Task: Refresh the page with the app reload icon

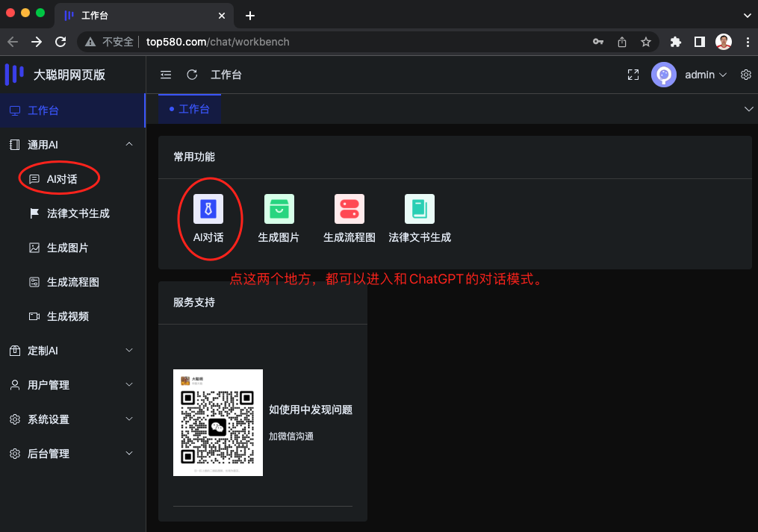Action: click(x=192, y=75)
